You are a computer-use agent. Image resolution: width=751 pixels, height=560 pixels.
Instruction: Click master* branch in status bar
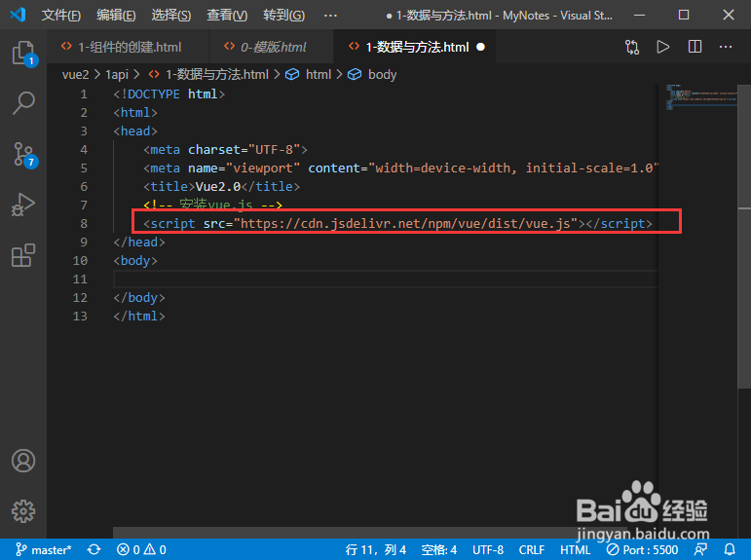[43, 549]
